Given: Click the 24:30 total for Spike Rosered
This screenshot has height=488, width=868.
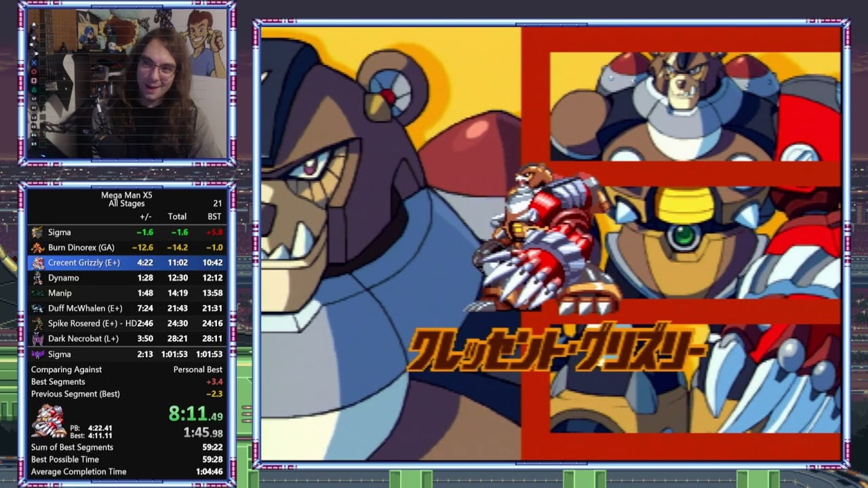Looking at the screenshot, I should [x=178, y=324].
